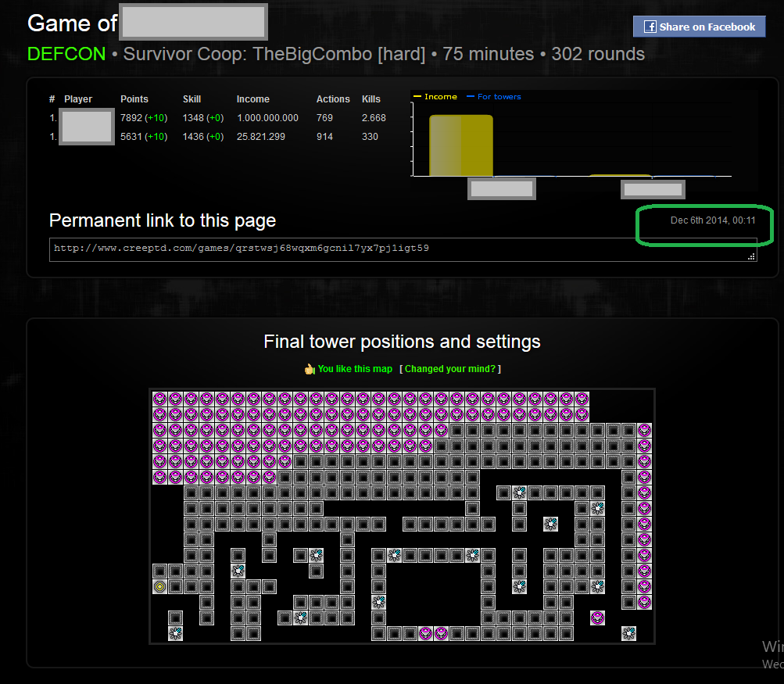Select the isolated magenta tower near the map's bottom right

pyautogui.click(x=597, y=618)
